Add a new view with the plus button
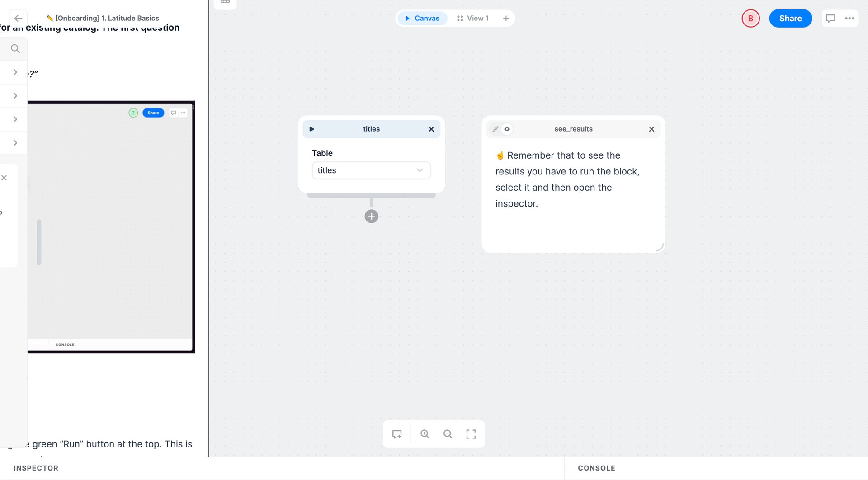This screenshot has width=868, height=480. [505, 18]
